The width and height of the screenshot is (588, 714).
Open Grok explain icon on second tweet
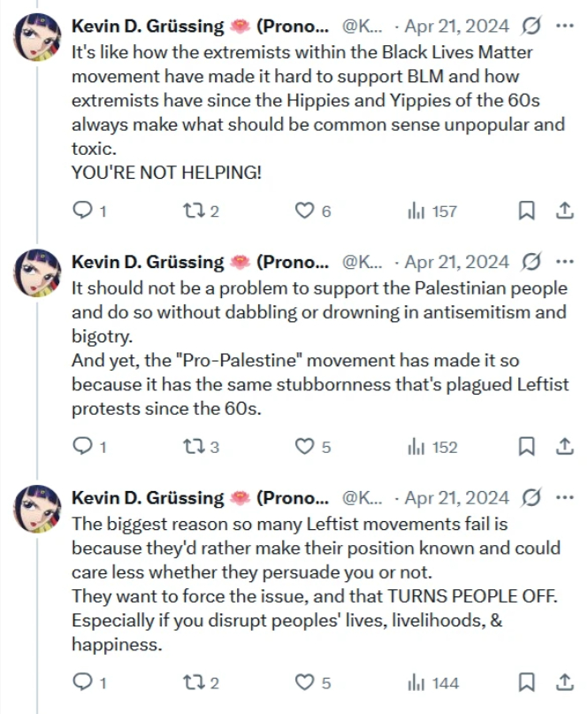(531, 262)
